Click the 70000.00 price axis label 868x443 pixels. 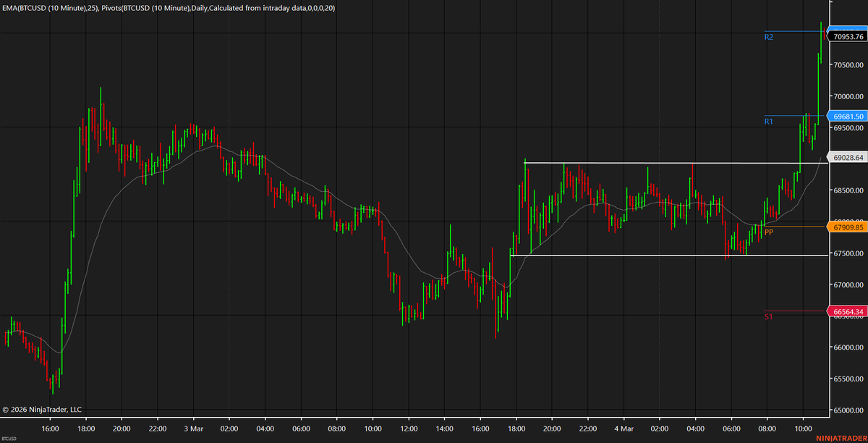[848, 96]
